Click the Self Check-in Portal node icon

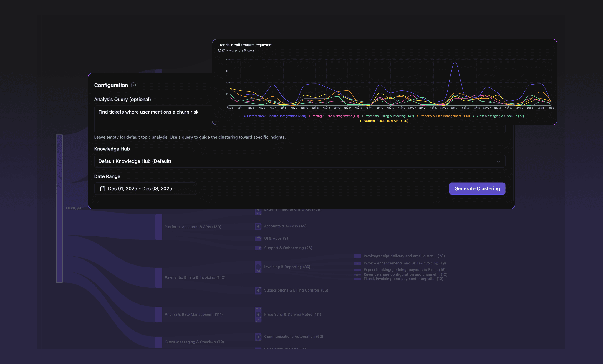258,348
